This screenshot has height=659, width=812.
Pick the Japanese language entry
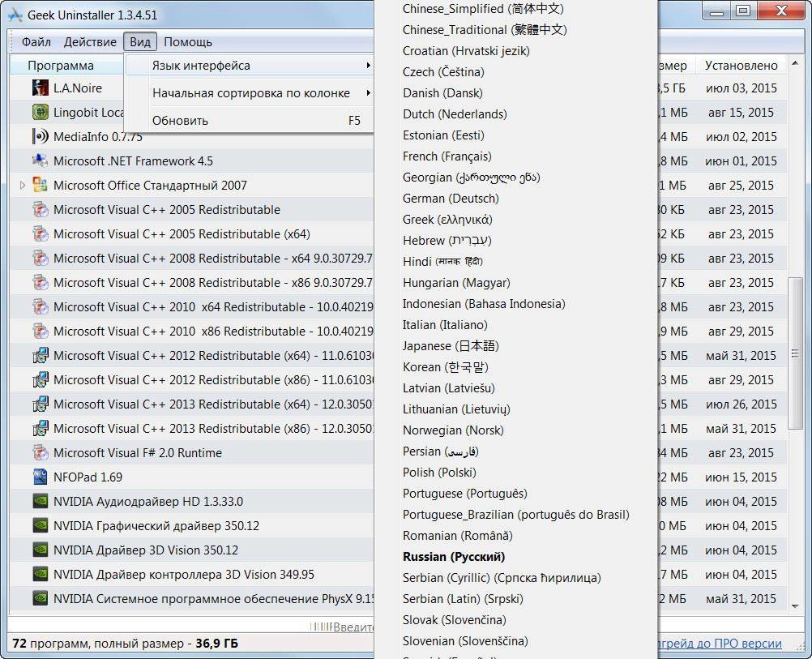451,346
